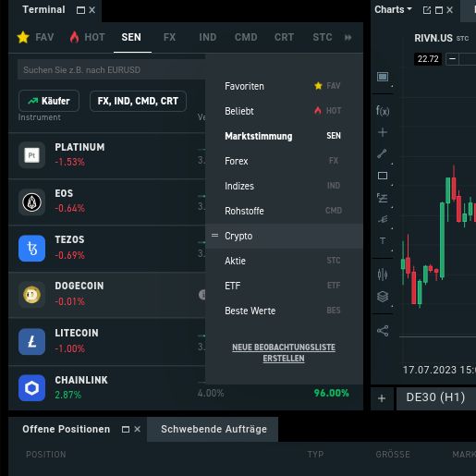The image size is (476, 476).
Task: Click the 96.00% sentiment value
Action: click(331, 393)
